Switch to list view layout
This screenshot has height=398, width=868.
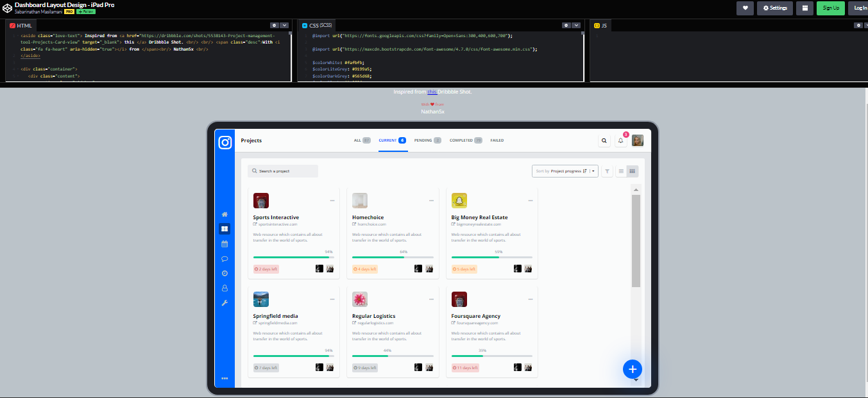pyautogui.click(x=620, y=171)
